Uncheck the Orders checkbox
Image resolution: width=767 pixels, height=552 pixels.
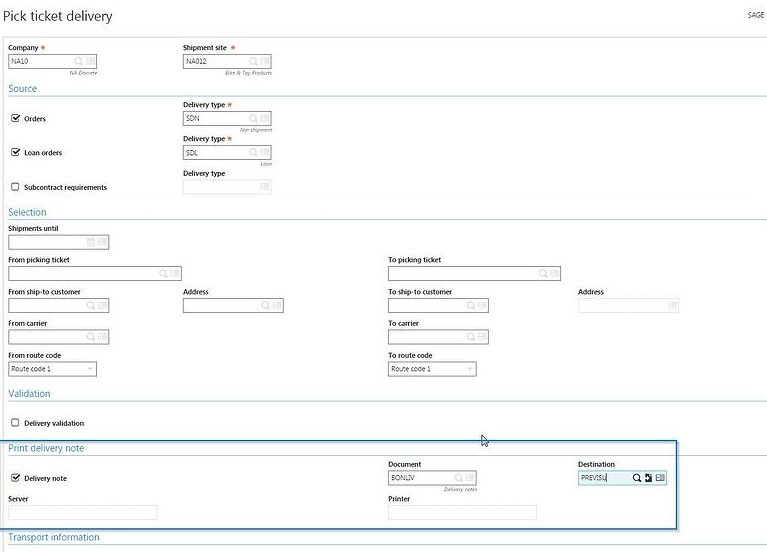click(x=15, y=118)
